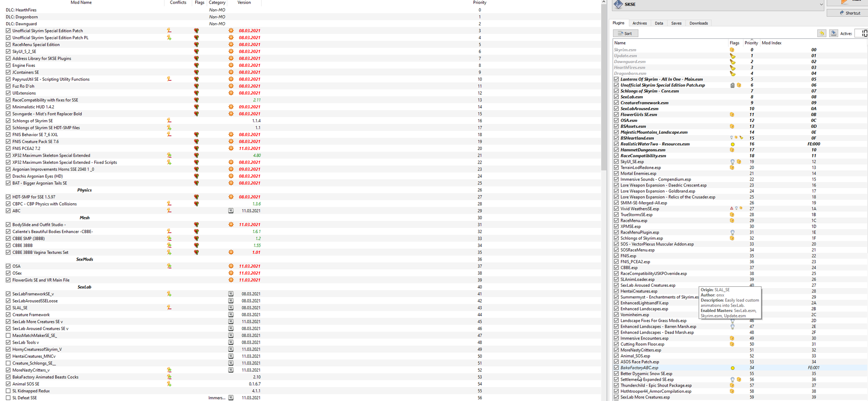Click the mod list vertical scrollbar thumb
Screen dimensions: 868x401
604,88
